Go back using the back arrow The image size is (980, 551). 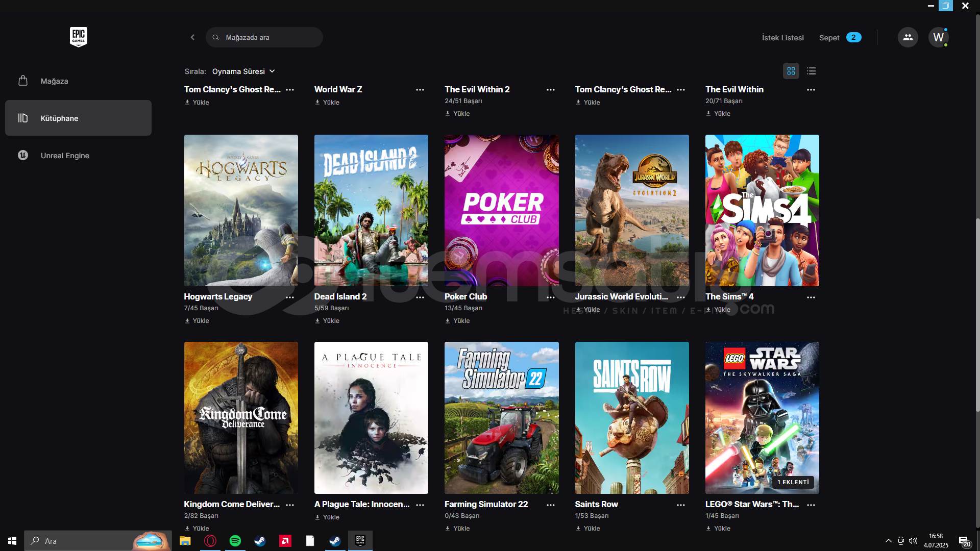click(192, 37)
